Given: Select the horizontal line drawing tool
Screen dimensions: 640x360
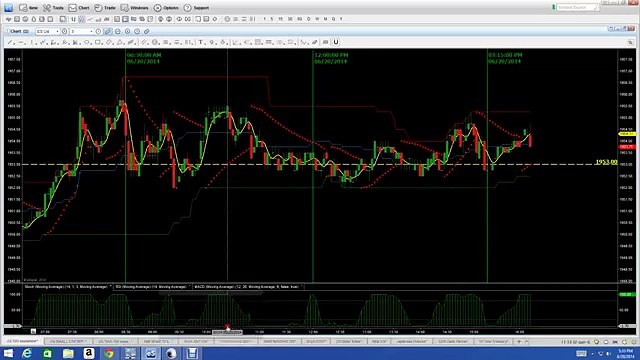Looking at the screenshot, I should coord(22,42).
